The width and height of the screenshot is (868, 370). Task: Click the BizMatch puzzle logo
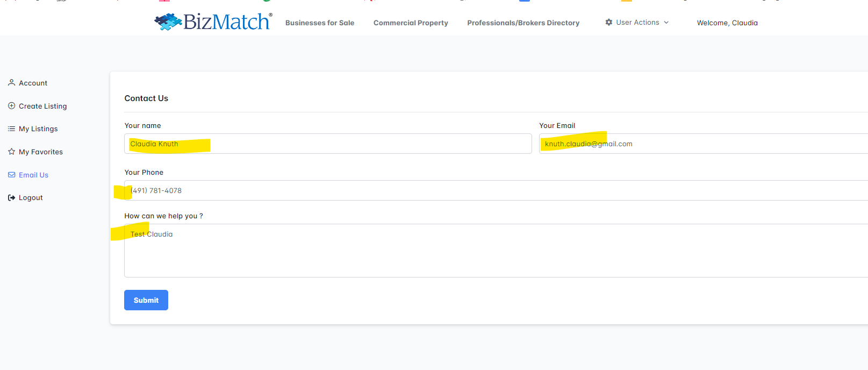click(x=168, y=22)
